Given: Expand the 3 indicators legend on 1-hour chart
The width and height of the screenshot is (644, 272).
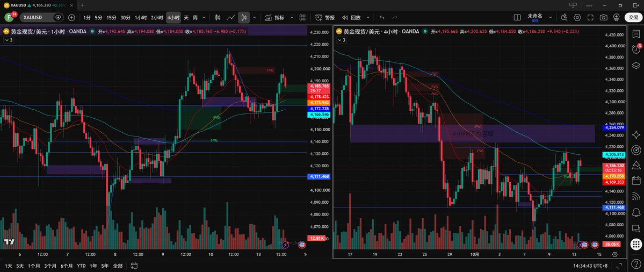Looking at the screenshot, I should (x=9, y=40).
